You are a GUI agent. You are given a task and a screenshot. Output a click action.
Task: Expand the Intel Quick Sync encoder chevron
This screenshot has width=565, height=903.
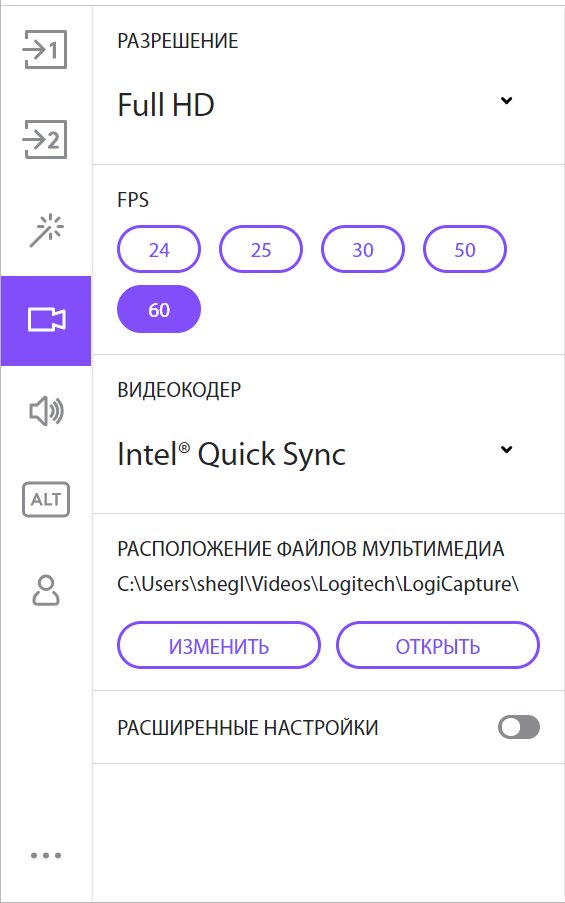pos(506,450)
